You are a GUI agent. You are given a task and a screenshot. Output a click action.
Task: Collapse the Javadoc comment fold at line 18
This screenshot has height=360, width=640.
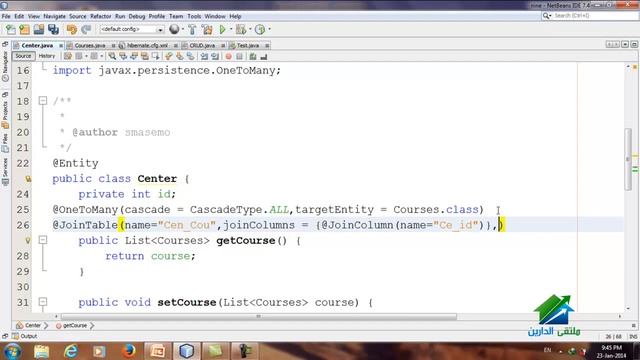point(43,100)
